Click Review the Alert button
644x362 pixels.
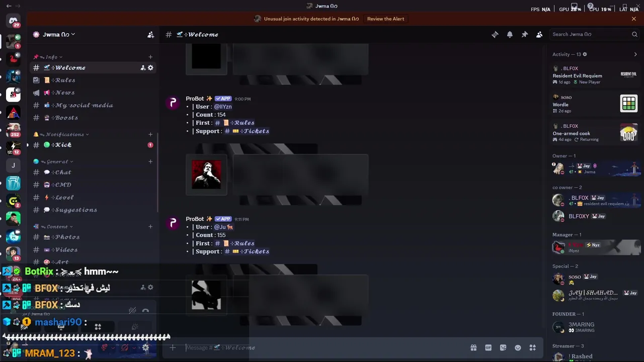click(x=385, y=19)
